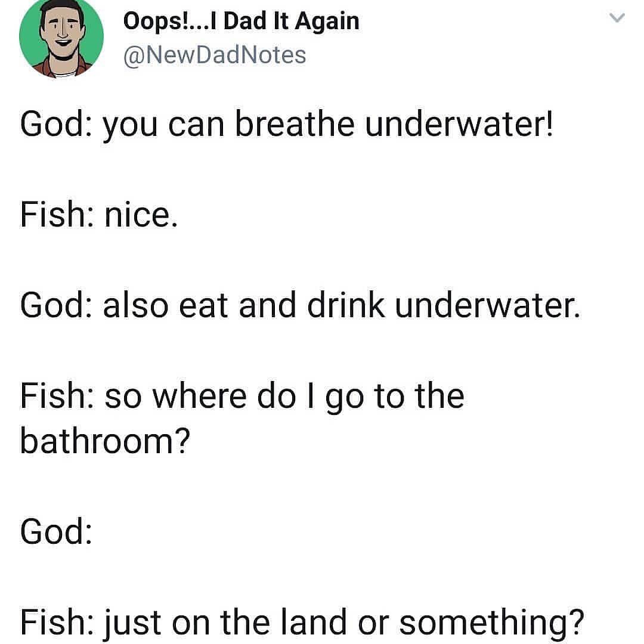Open the Oops!...I Dad It Again profile name
The image size is (644, 644).
tap(241, 22)
